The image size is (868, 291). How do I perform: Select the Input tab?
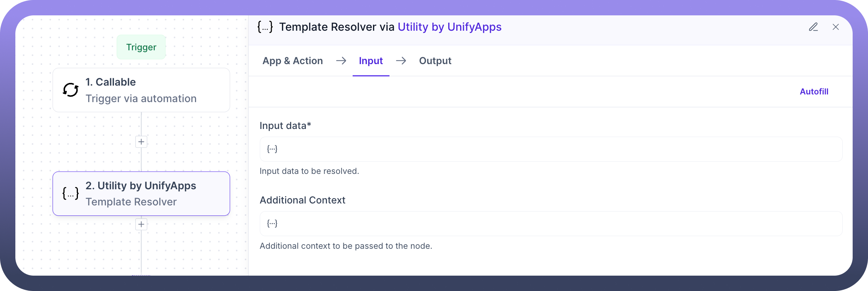point(371,61)
